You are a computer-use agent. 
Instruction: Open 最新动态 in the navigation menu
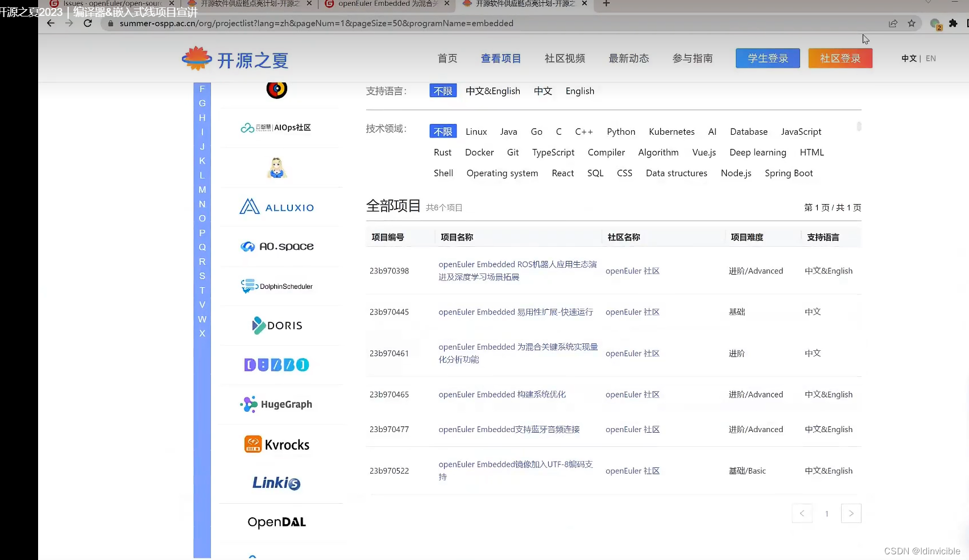click(x=629, y=59)
